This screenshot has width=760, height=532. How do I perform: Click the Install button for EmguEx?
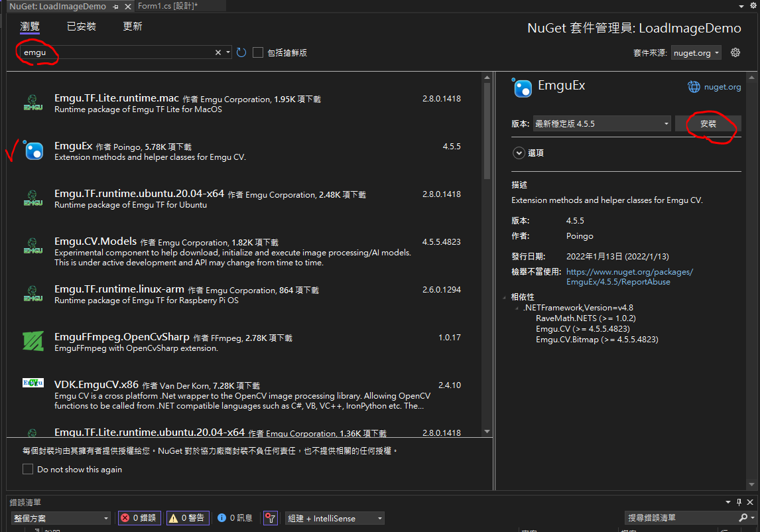click(x=708, y=123)
